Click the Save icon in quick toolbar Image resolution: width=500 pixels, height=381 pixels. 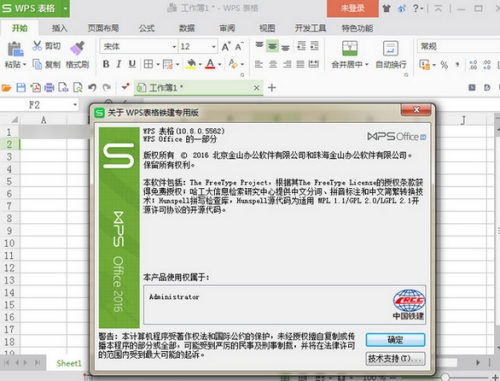coord(21,88)
